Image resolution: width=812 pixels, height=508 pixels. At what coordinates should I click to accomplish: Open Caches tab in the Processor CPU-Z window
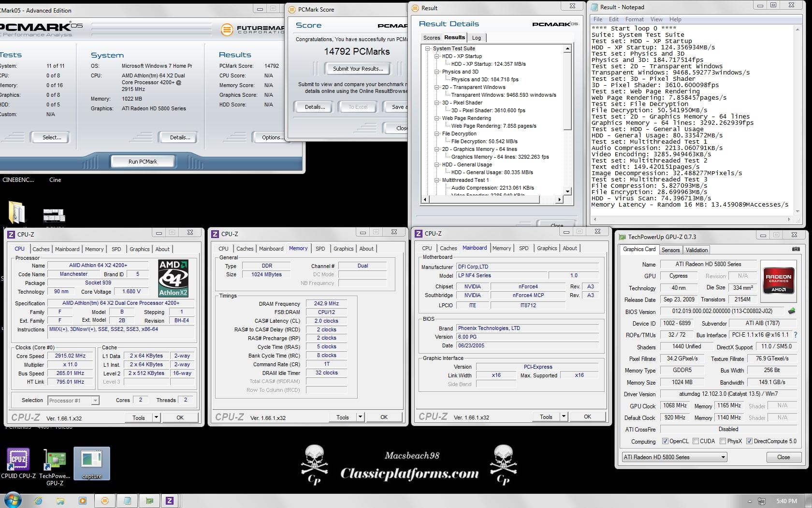(x=41, y=249)
